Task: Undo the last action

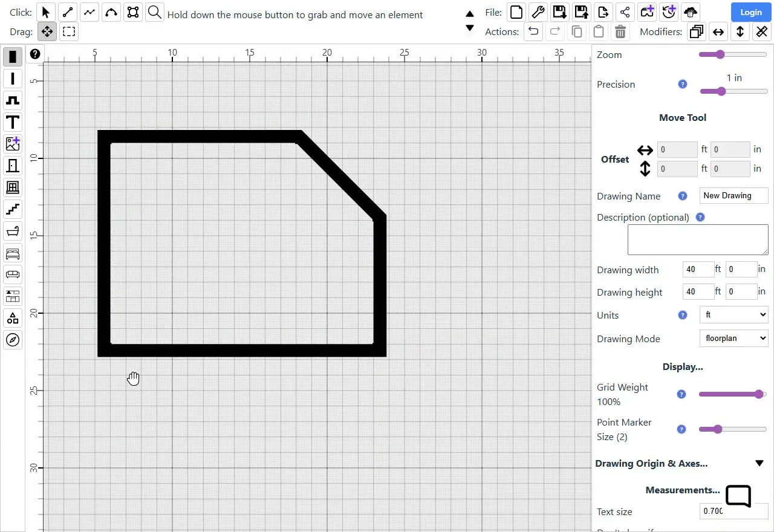Action: click(533, 31)
